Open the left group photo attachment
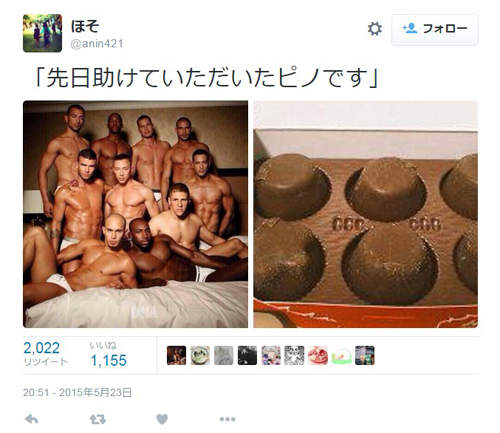The height and width of the screenshot is (433, 500). (x=135, y=214)
